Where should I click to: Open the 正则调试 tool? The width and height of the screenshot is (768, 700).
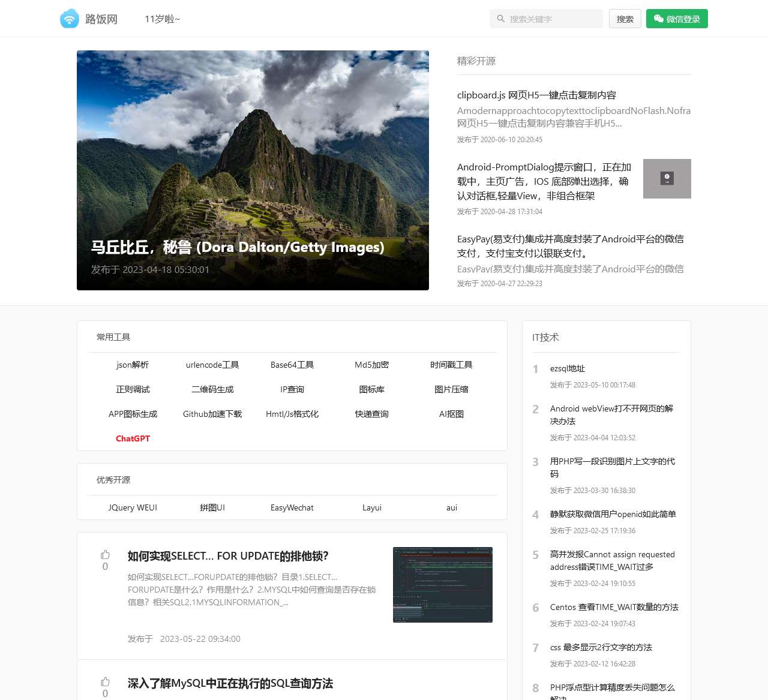133,389
